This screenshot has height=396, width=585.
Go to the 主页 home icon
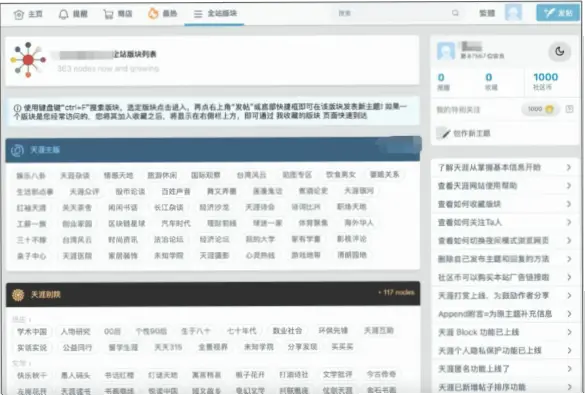point(19,14)
